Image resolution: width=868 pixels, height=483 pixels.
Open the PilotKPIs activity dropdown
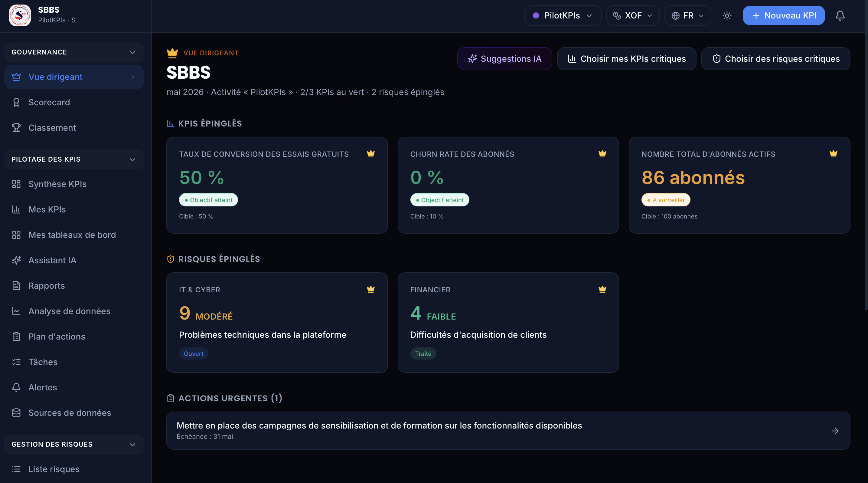click(563, 15)
